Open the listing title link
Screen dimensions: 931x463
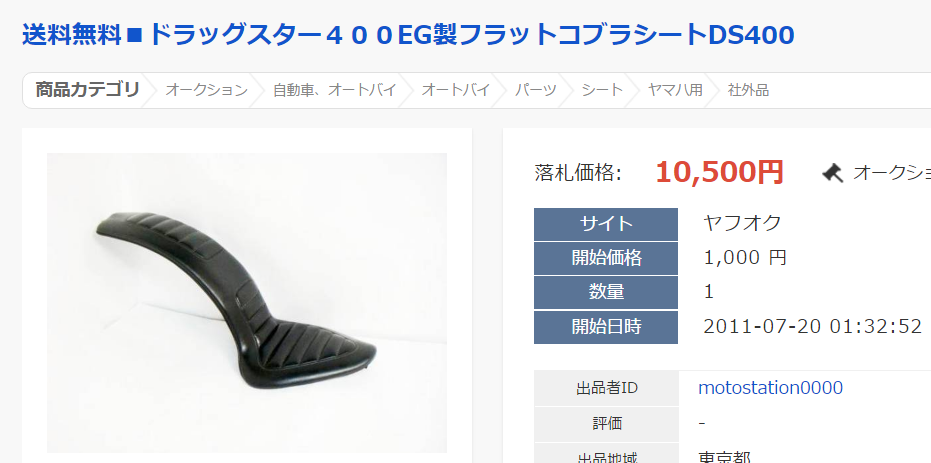pos(408,36)
